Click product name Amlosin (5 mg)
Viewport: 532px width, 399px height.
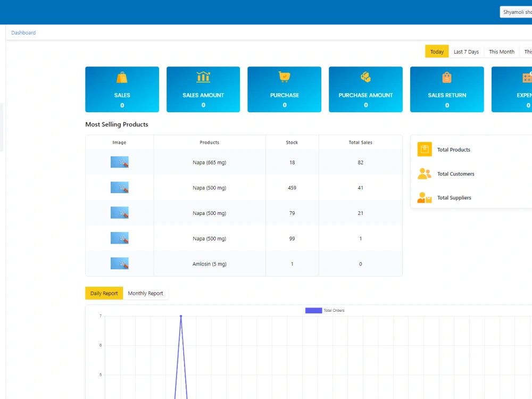[209, 264]
